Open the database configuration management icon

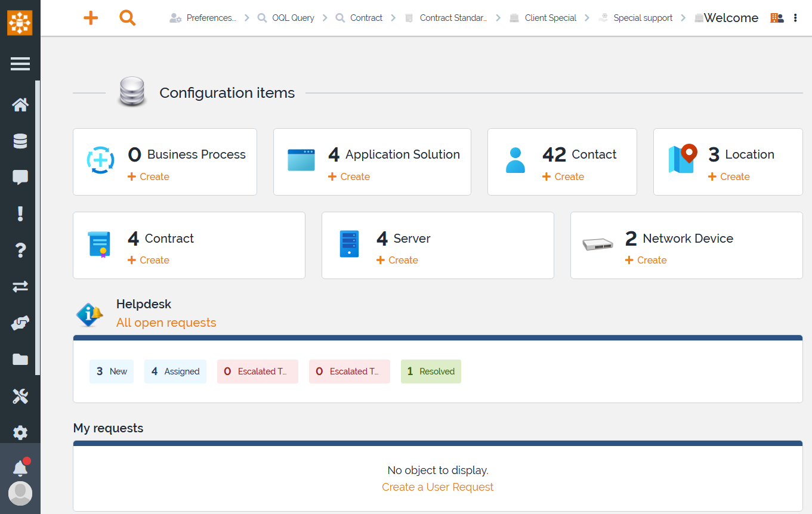[x=20, y=141]
